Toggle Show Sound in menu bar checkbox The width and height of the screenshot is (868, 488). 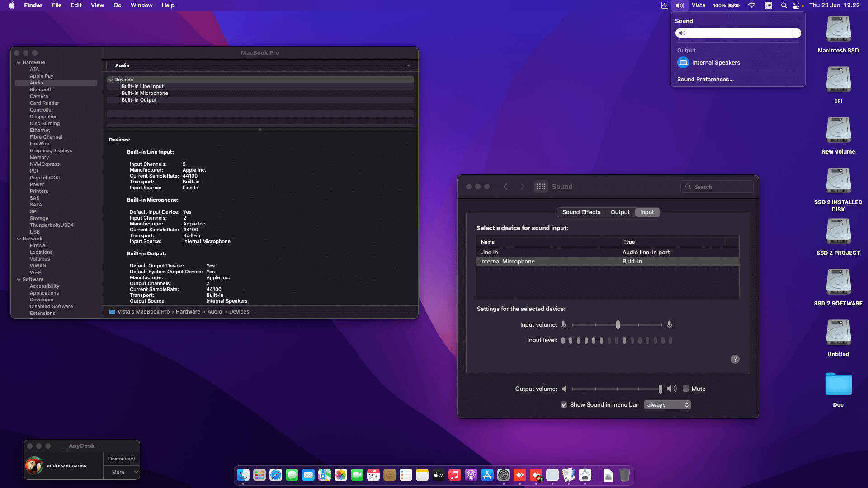(564, 404)
